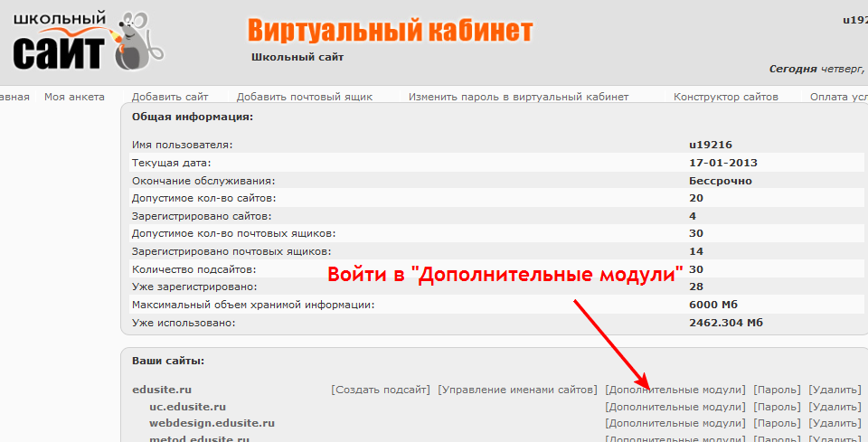This screenshot has height=442, width=868.
Task: Click the Бессрочно service end value
Action: [721, 181]
